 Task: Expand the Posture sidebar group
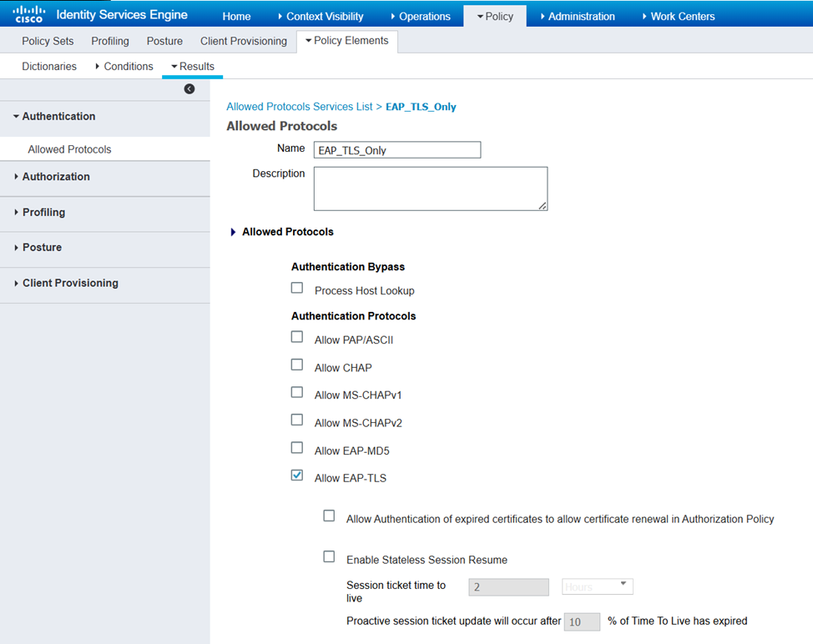(16, 248)
